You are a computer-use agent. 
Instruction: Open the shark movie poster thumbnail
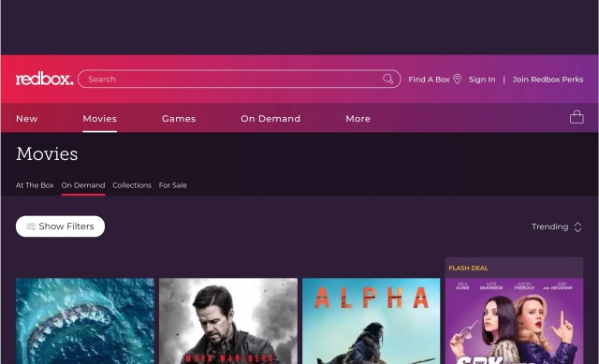point(85,321)
